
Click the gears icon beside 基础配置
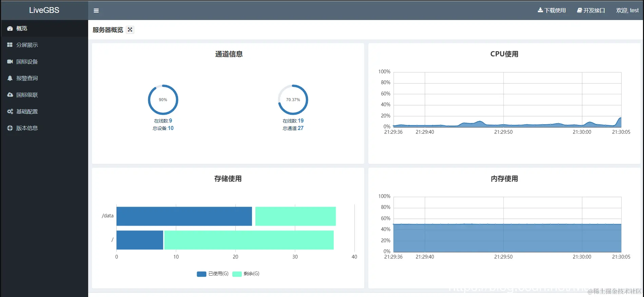tap(10, 111)
